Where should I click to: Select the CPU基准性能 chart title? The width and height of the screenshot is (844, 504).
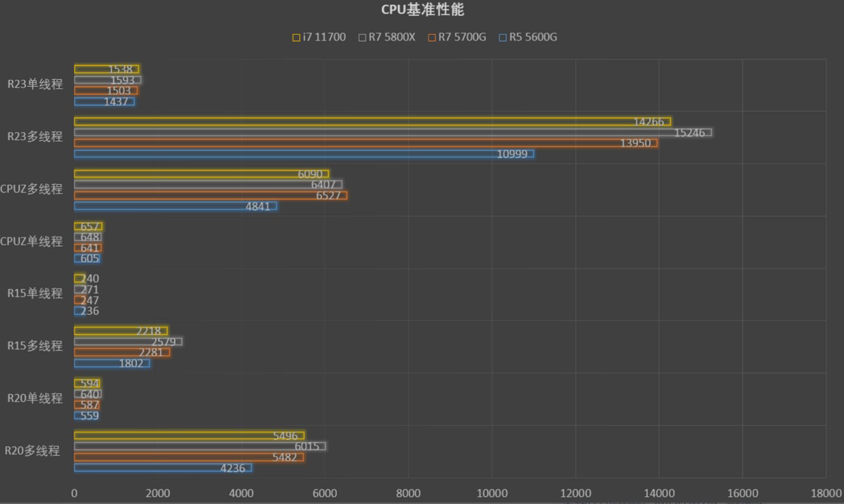pos(421,9)
